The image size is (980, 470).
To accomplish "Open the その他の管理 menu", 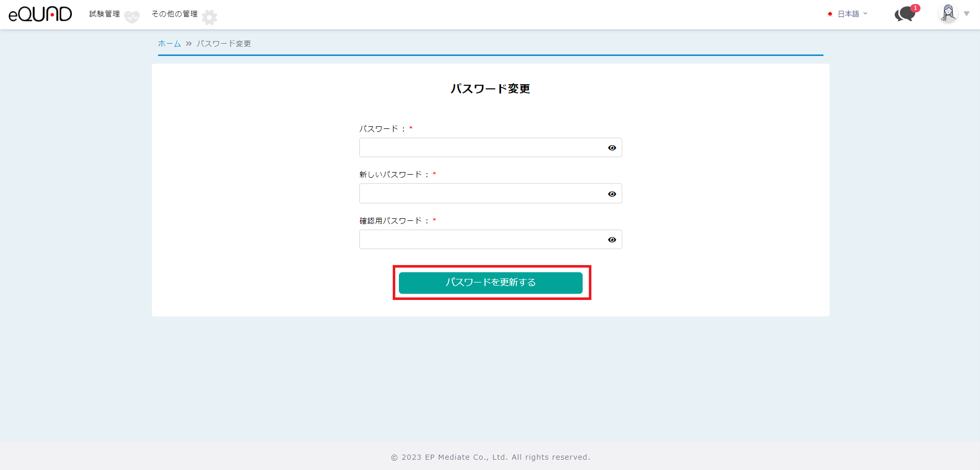I will (x=175, y=14).
